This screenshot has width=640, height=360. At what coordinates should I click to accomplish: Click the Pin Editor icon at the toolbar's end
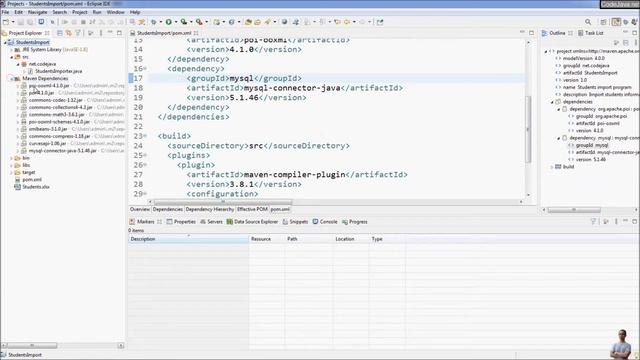pyautogui.click(x=380, y=22)
